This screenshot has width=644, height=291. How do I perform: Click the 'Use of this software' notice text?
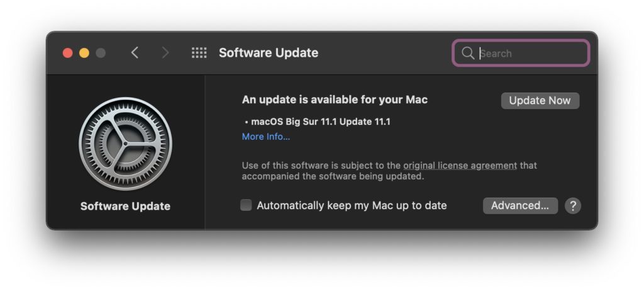[321, 166]
